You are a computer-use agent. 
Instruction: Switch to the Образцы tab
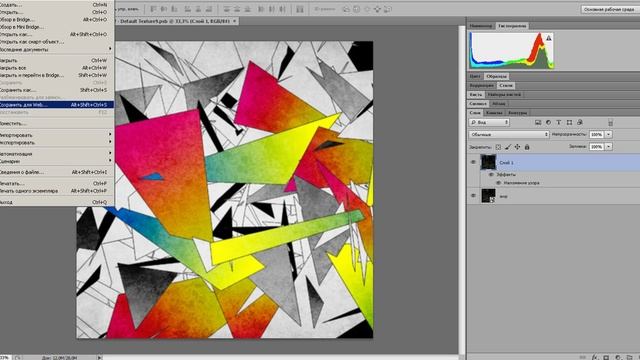496,76
